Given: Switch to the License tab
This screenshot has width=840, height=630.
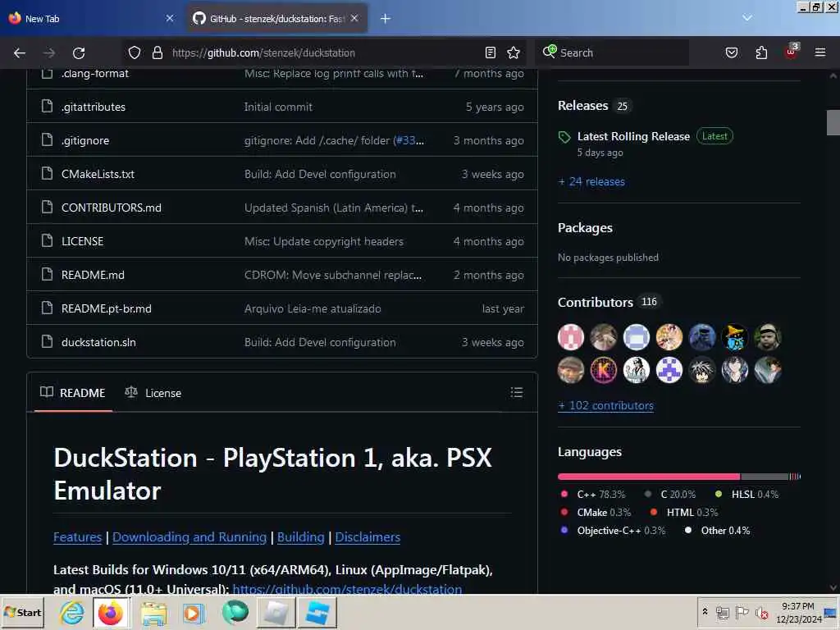Looking at the screenshot, I should [x=153, y=393].
